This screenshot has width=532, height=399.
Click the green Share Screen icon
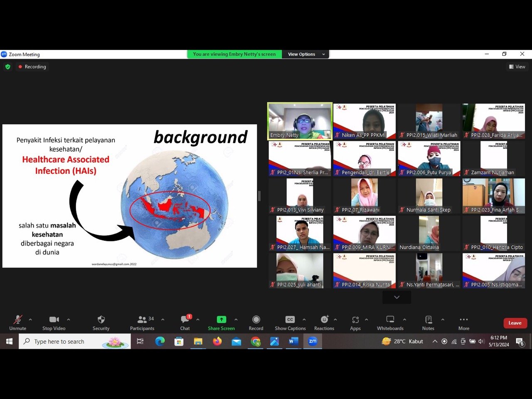(x=221, y=320)
